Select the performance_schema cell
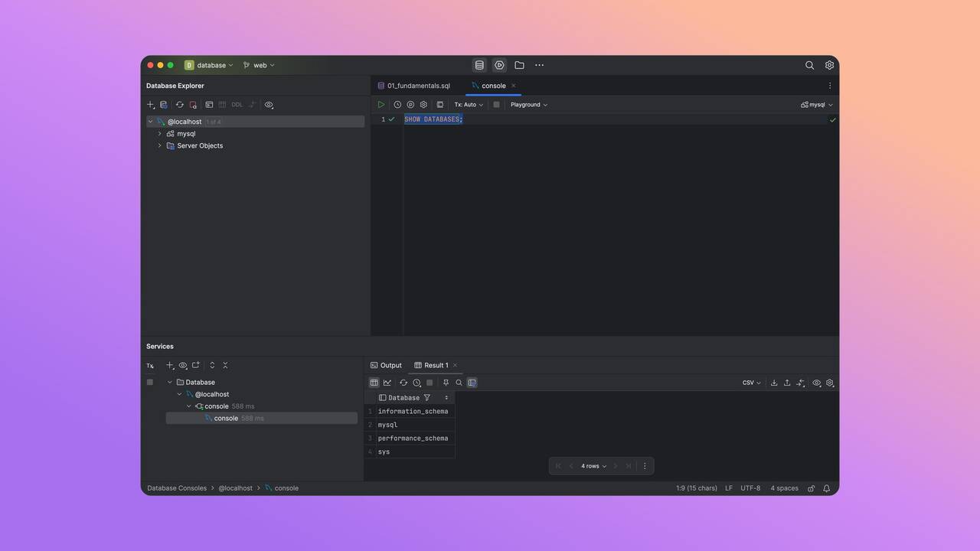Image resolution: width=980 pixels, height=551 pixels. click(x=414, y=439)
